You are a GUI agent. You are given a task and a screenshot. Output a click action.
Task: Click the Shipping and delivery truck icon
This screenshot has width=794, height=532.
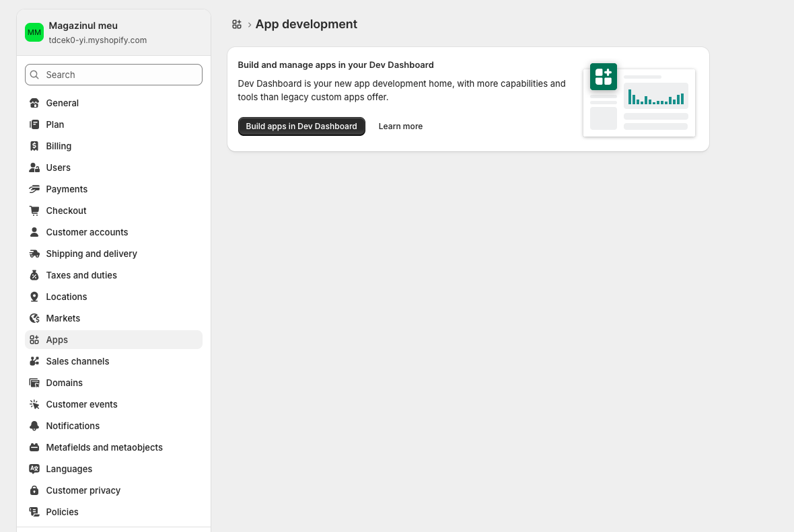click(x=34, y=254)
